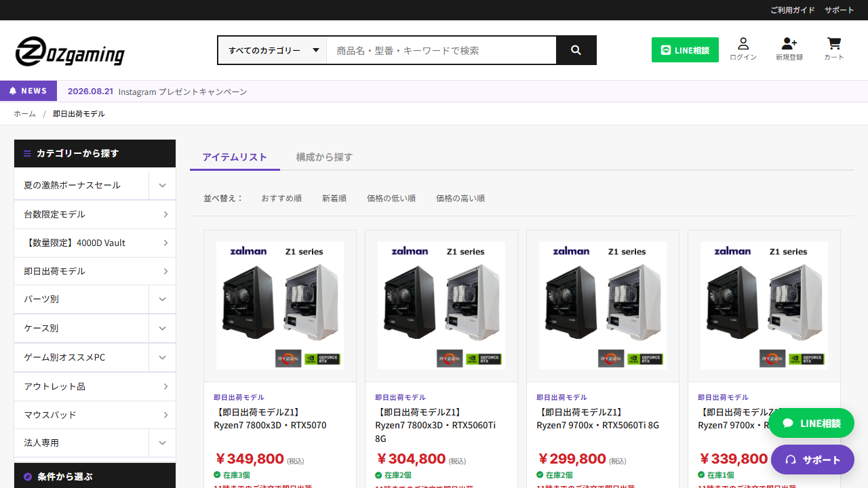Click the パーツ別 category label
The image size is (868, 488).
41,299
